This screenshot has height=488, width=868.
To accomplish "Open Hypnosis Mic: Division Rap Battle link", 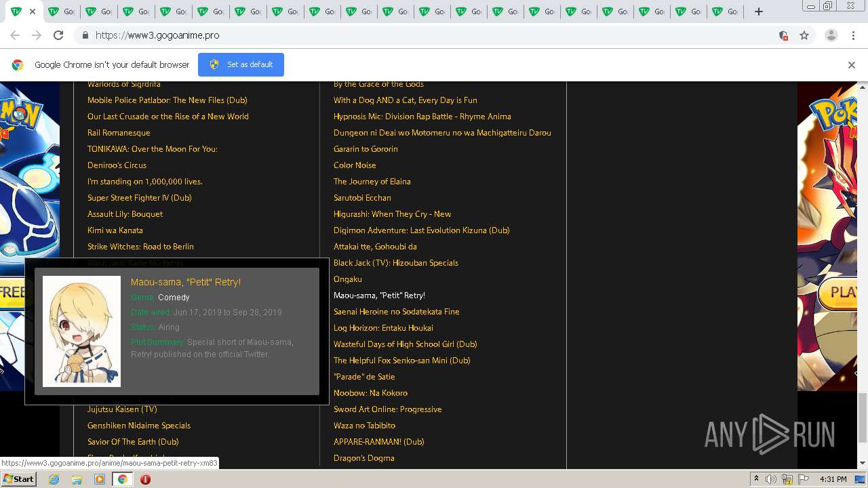I will [422, 117].
